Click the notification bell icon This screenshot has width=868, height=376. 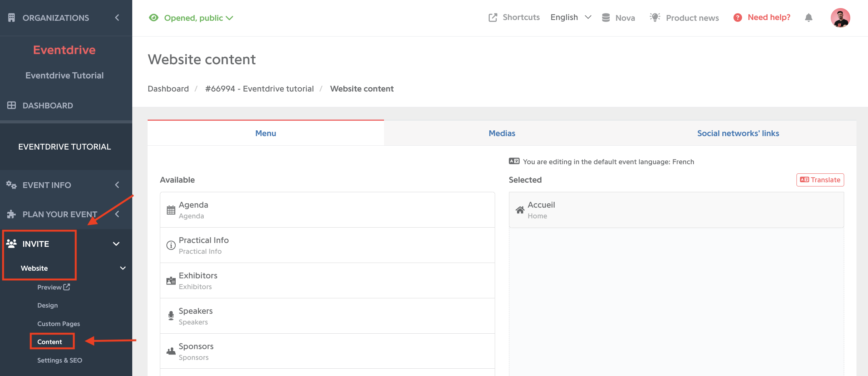[x=808, y=18]
